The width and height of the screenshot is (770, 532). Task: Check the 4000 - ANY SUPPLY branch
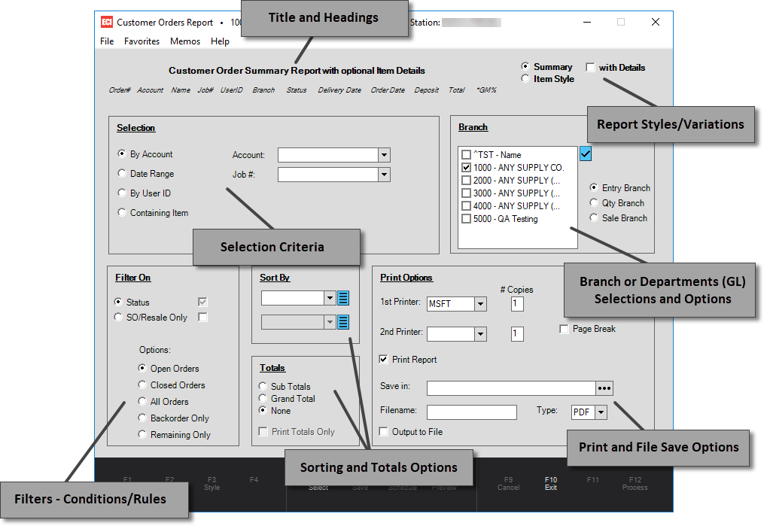tap(466, 205)
